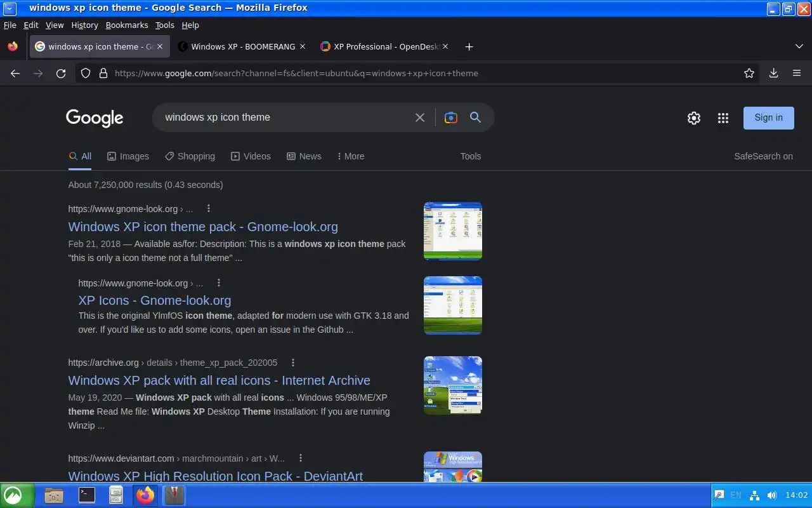
Task: Open tracking protection shield icon
Action: click(x=86, y=73)
